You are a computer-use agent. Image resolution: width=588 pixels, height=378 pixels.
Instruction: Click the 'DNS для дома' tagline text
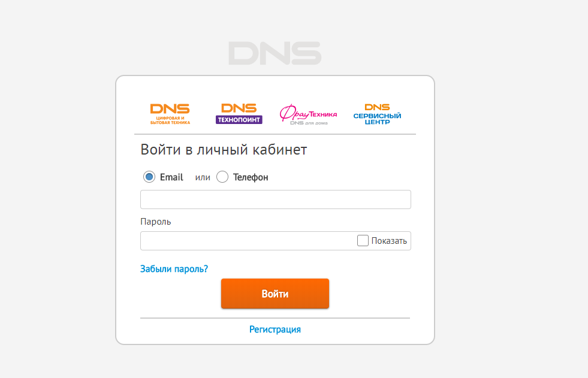[308, 123]
